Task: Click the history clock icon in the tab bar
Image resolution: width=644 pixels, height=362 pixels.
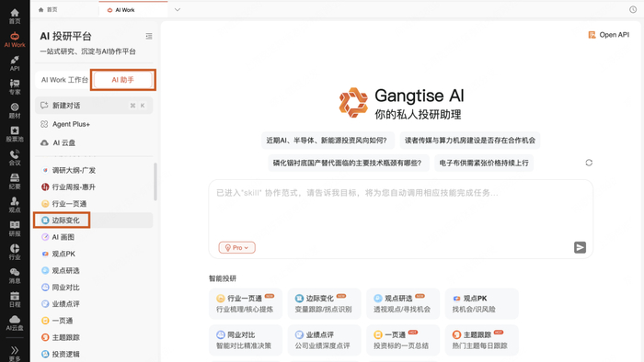Action: (633, 9)
